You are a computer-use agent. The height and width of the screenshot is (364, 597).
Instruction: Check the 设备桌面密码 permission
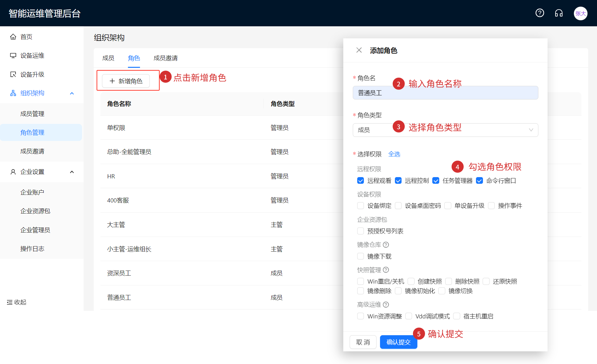pyautogui.click(x=398, y=206)
